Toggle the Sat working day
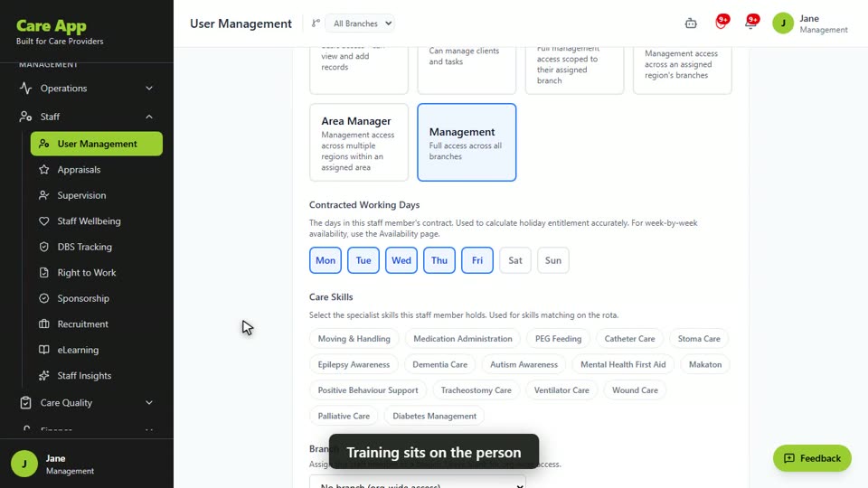This screenshot has height=488, width=868. point(514,260)
